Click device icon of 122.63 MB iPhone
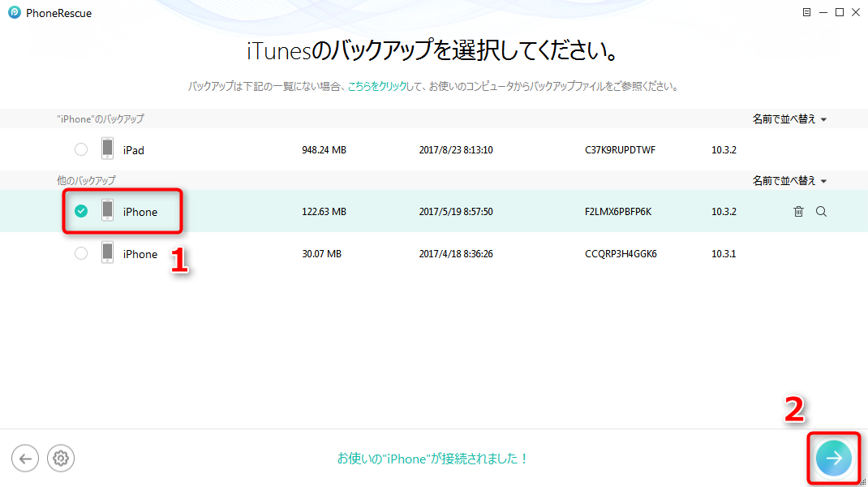This screenshot has width=868, height=487. [107, 210]
